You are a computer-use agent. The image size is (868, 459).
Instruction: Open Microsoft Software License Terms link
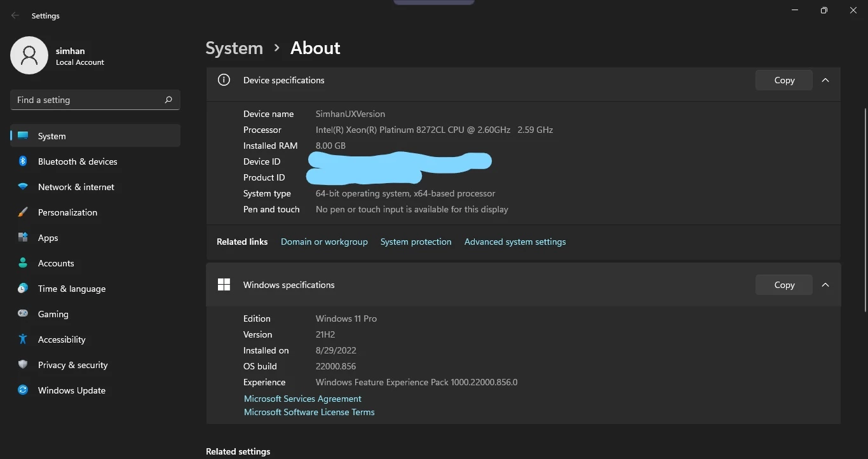coord(309,412)
